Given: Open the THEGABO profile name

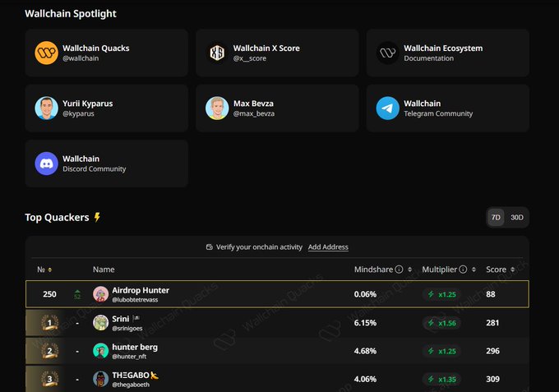Looking at the screenshot, I should (x=131, y=376).
